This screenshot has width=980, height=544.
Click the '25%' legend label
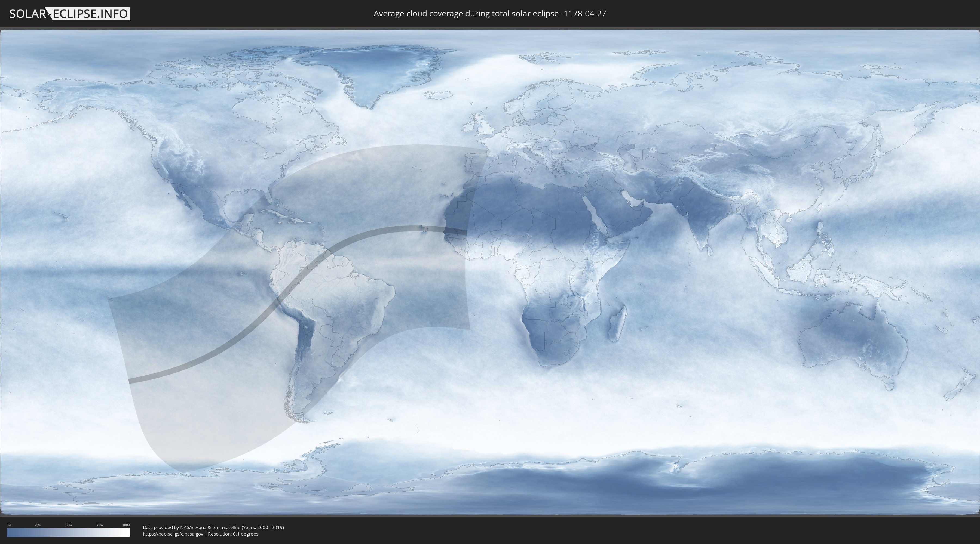pyautogui.click(x=38, y=525)
